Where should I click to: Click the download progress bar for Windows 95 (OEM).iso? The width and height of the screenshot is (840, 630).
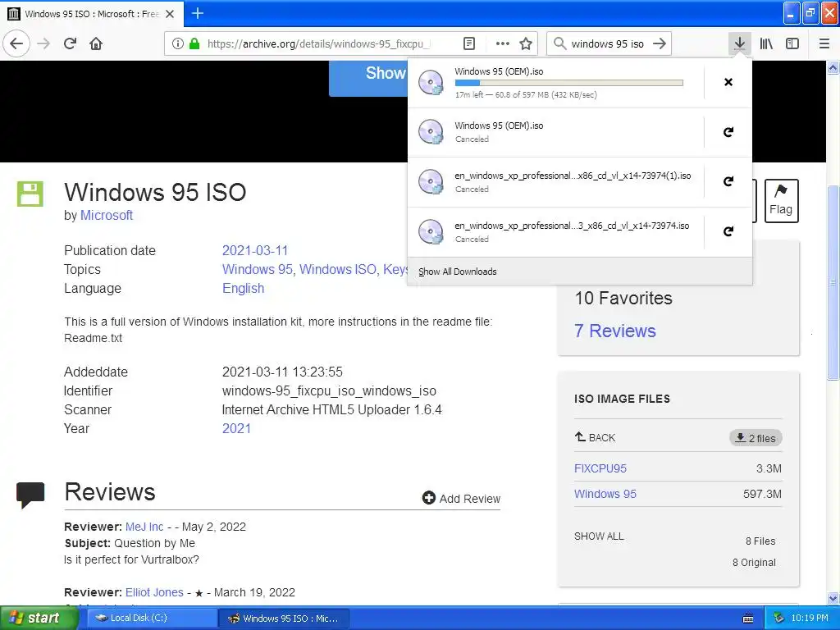[x=569, y=83]
